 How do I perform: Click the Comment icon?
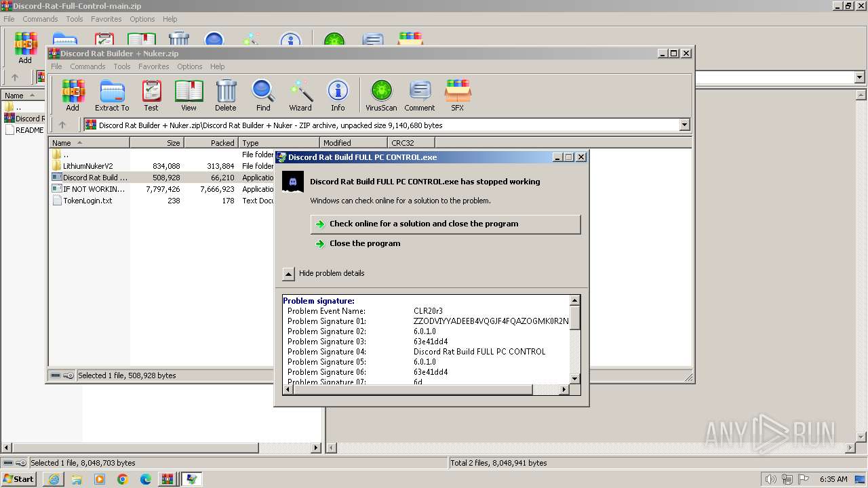[x=420, y=95]
